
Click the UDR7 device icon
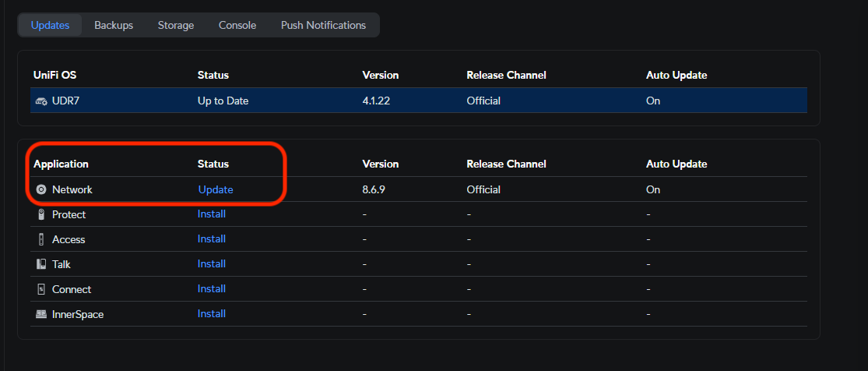41,101
